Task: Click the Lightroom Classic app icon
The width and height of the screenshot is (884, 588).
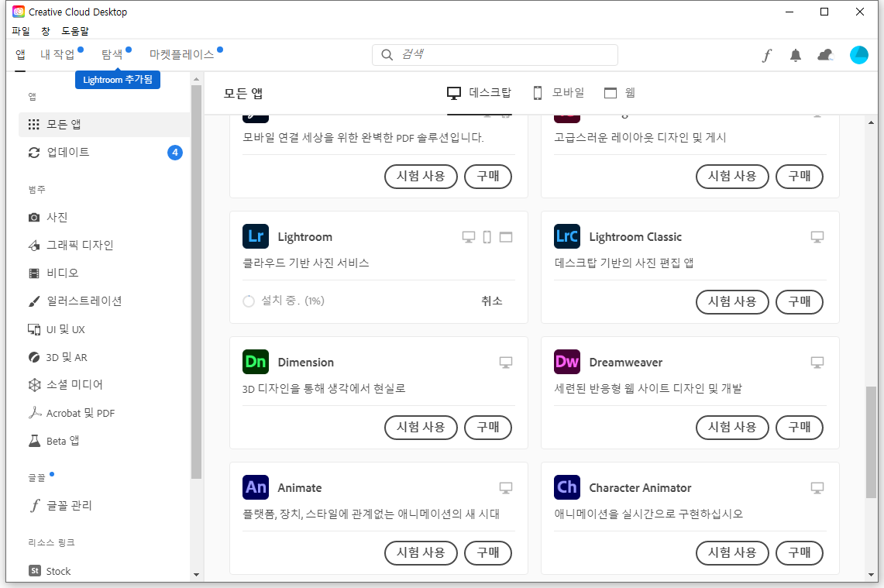Action: (x=566, y=236)
